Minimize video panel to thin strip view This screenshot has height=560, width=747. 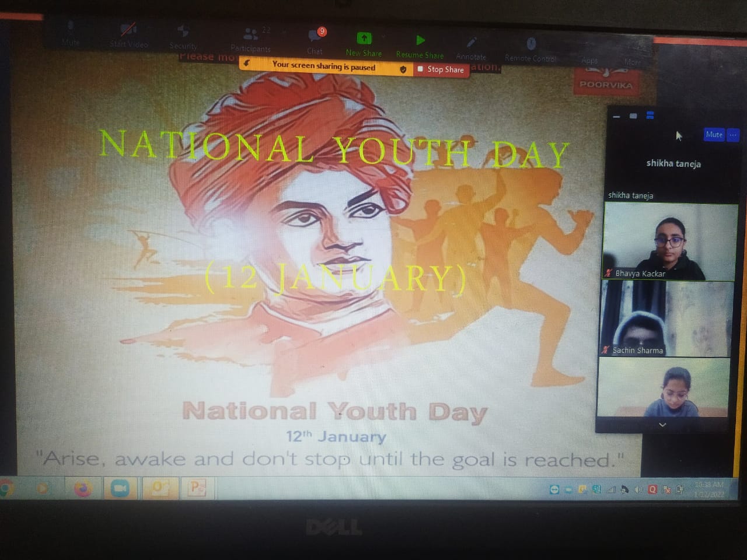tap(616, 117)
